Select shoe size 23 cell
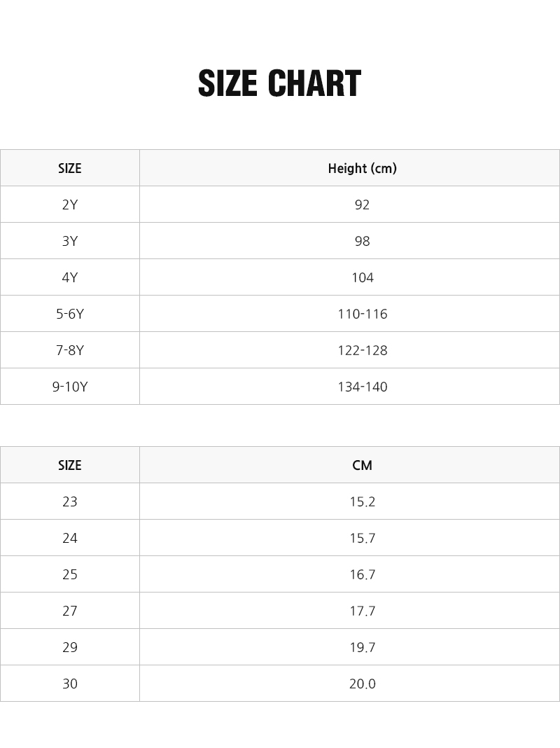Image resolution: width=560 pixels, height=748 pixels. [x=70, y=501]
